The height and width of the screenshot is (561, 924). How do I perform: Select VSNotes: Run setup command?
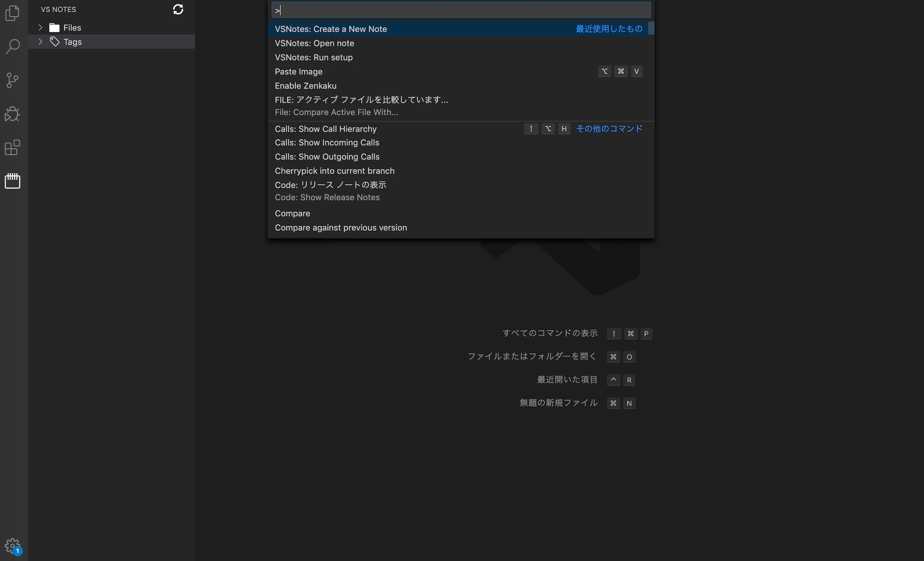tap(313, 57)
